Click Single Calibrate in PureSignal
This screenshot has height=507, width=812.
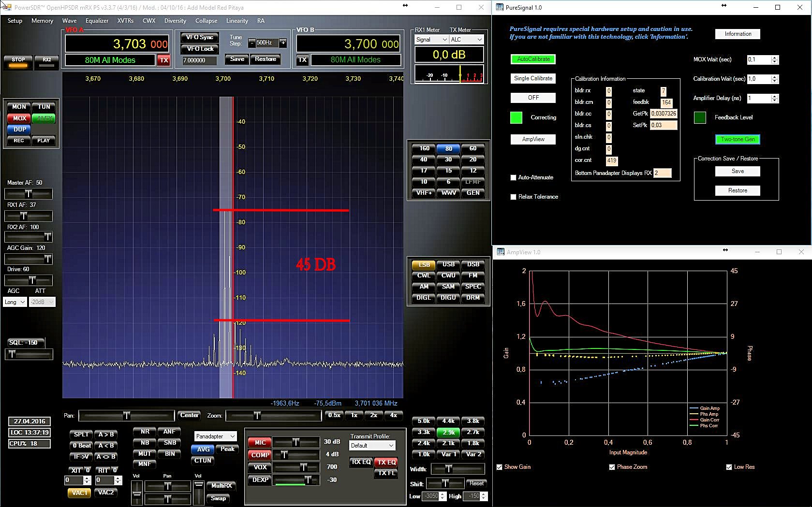(533, 78)
